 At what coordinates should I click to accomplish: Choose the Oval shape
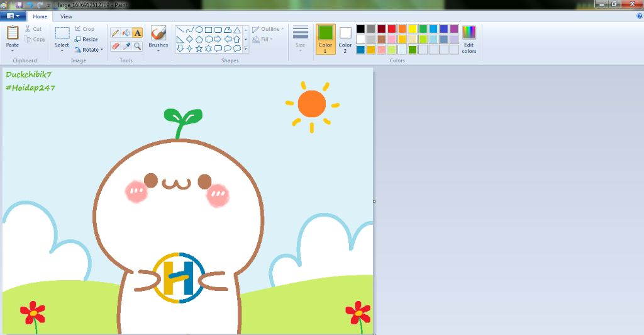pyautogui.click(x=199, y=30)
